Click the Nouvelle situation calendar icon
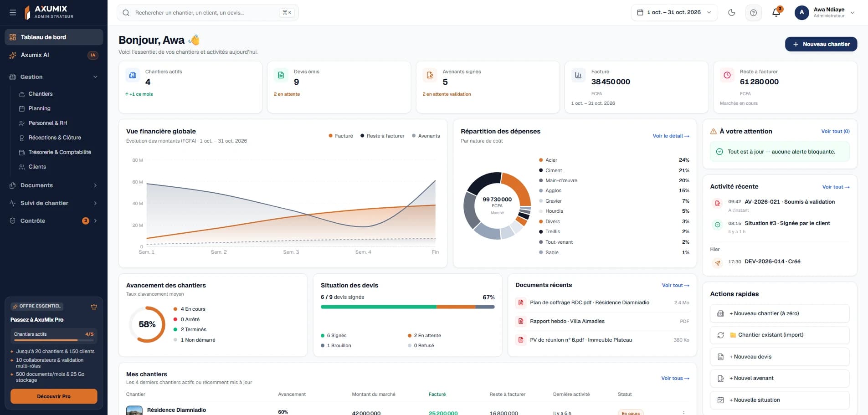This screenshot has height=415, width=868. [x=720, y=400]
